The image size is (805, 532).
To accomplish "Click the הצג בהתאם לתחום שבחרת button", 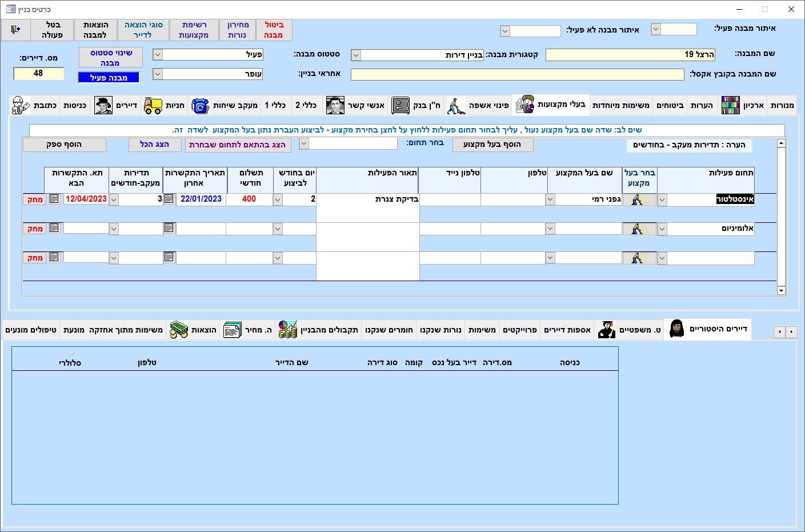I will coord(237,145).
